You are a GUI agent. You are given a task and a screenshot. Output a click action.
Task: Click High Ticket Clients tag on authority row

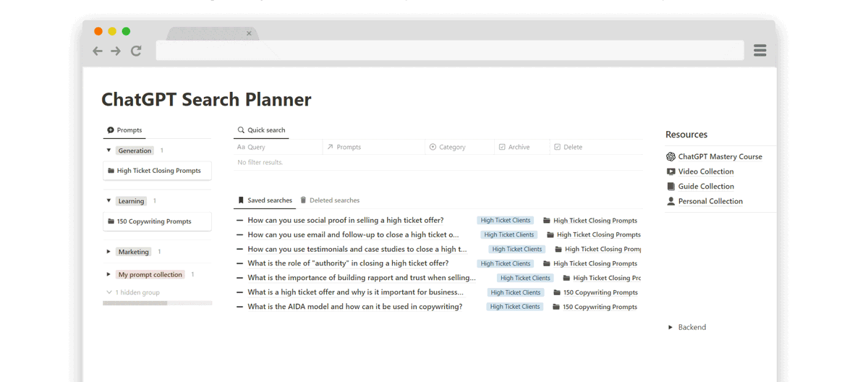(x=506, y=263)
